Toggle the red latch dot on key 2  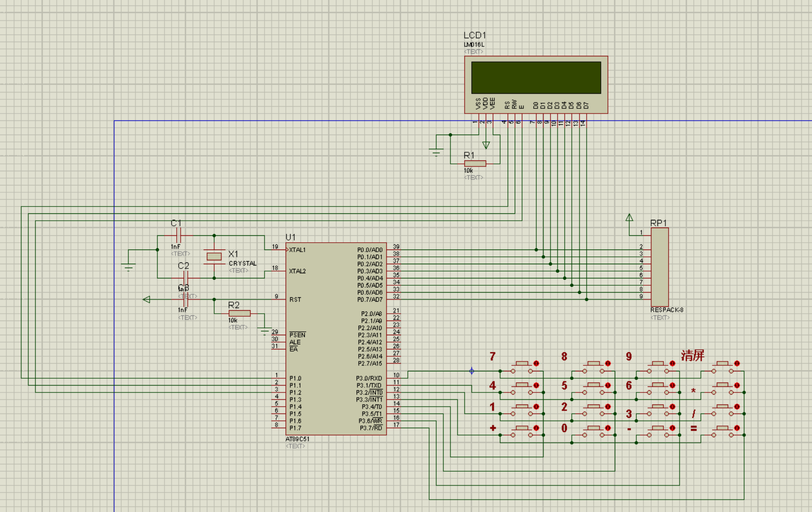pos(608,407)
